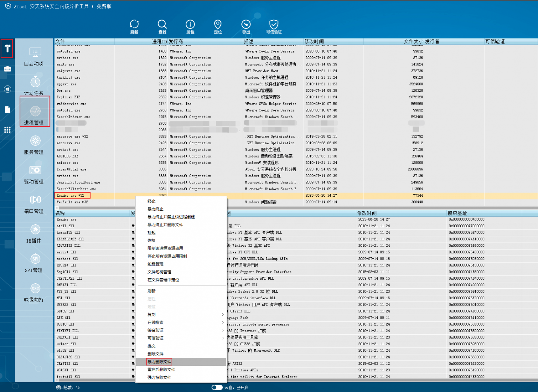Open the 服务管理 panel

pyautogui.click(x=35, y=145)
